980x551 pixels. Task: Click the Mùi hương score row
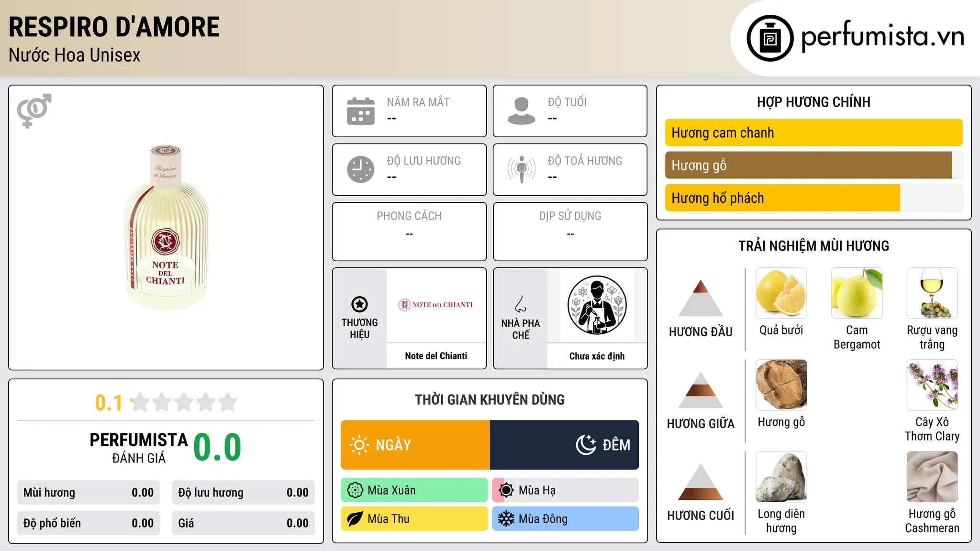pos(89,493)
